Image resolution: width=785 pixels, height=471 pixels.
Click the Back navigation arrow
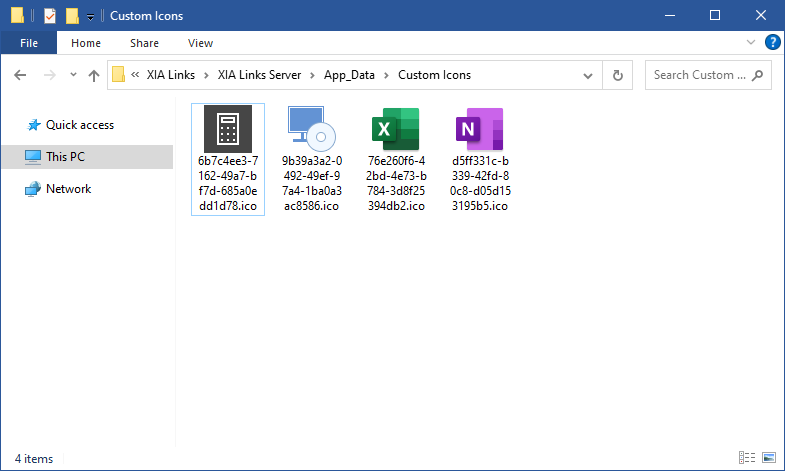pyautogui.click(x=20, y=75)
